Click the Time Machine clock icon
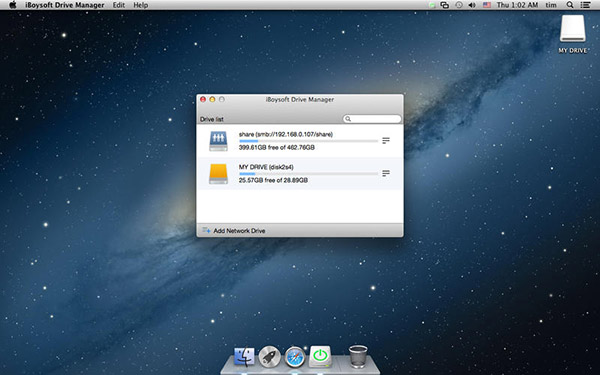Viewport: 600px width, 375px height. [458, 5]
